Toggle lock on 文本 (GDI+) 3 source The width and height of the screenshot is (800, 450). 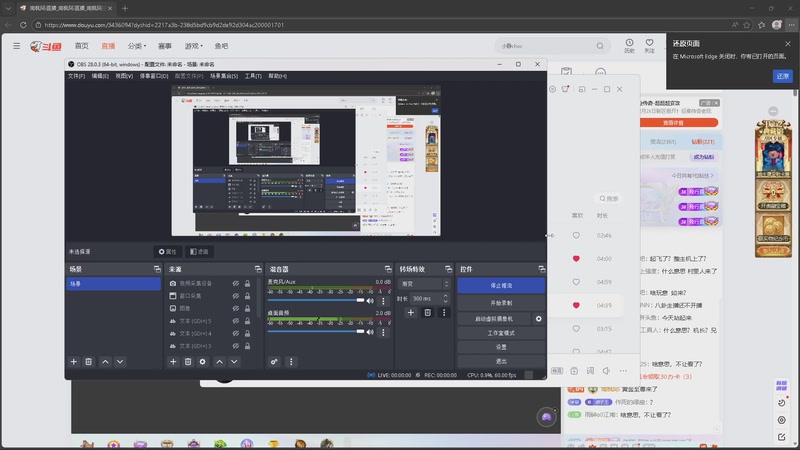click(x=247, y=346)
